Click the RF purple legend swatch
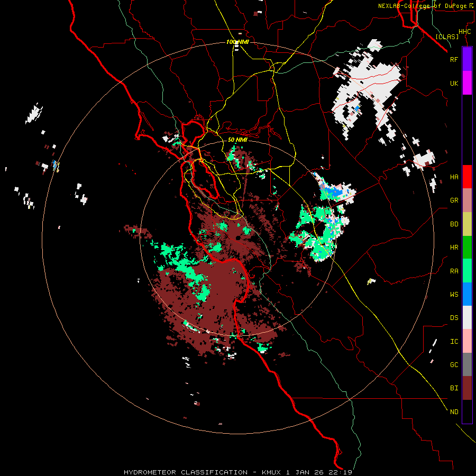476x476 pixels. 467,59
